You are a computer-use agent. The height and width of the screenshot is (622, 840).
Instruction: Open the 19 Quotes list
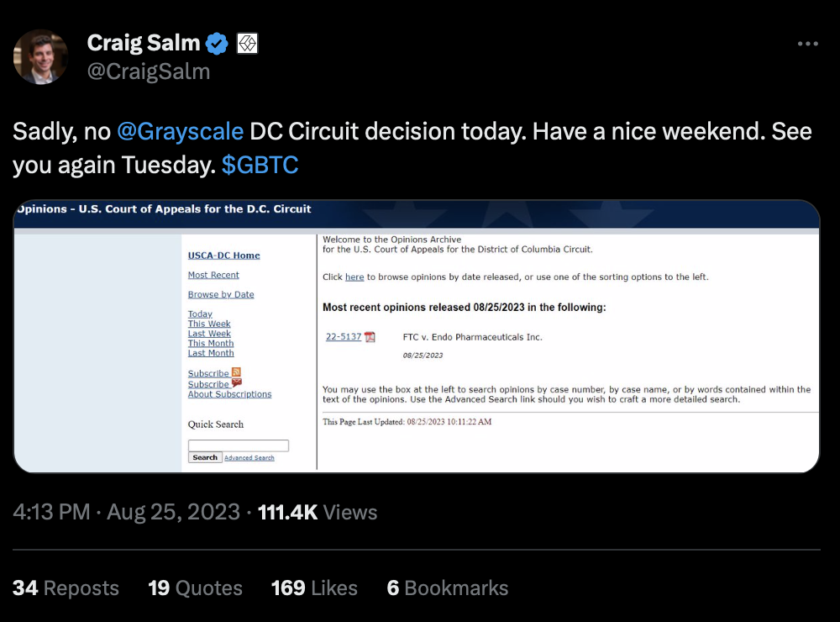point(195,588)
